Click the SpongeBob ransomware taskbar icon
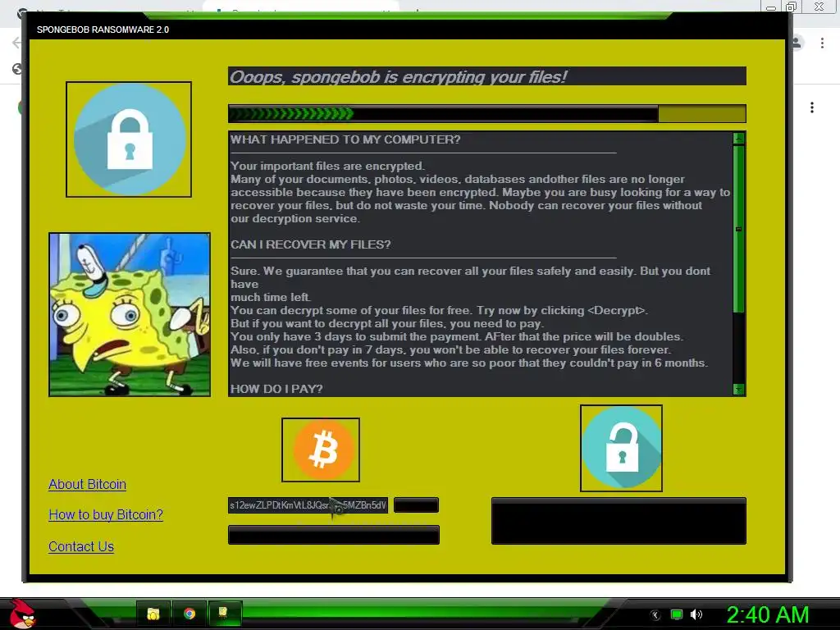The image size is (840, 630). click(x=225, y=614)
